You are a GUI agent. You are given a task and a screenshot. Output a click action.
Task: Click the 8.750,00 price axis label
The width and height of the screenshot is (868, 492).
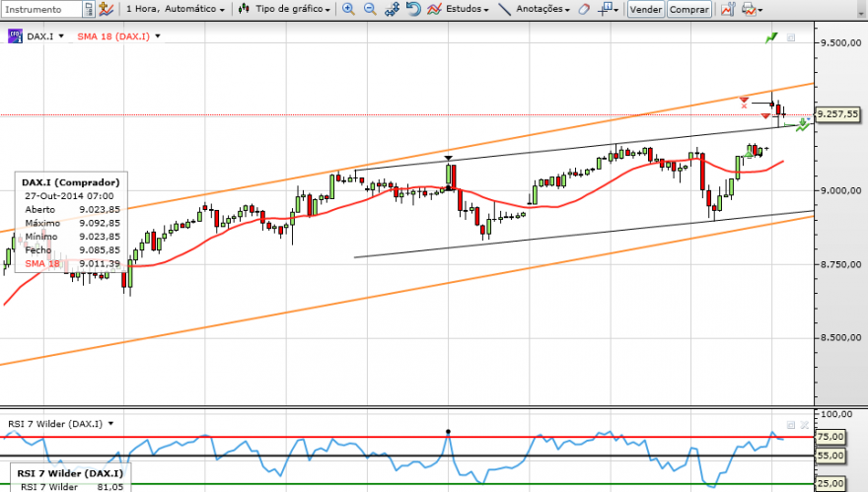pos(840,264)
